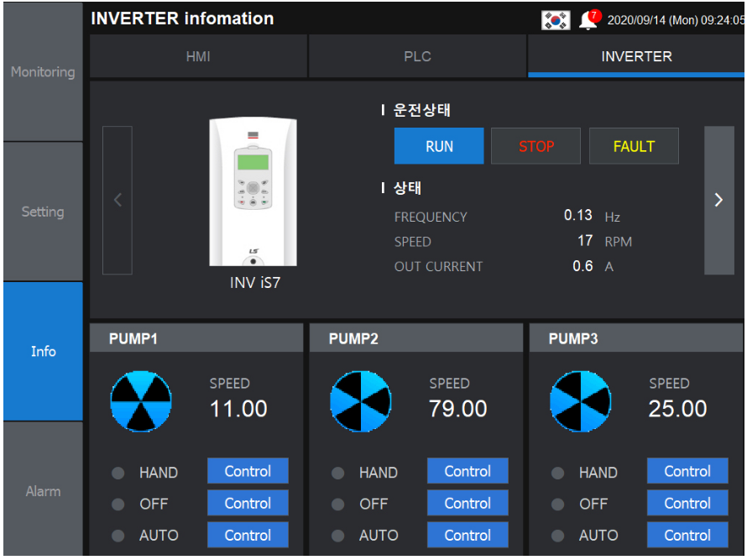Image resolution: width=747 pixels, height=560 pixels.
Task: Click the PUMP2 fan icon
Action: [361, 401]
